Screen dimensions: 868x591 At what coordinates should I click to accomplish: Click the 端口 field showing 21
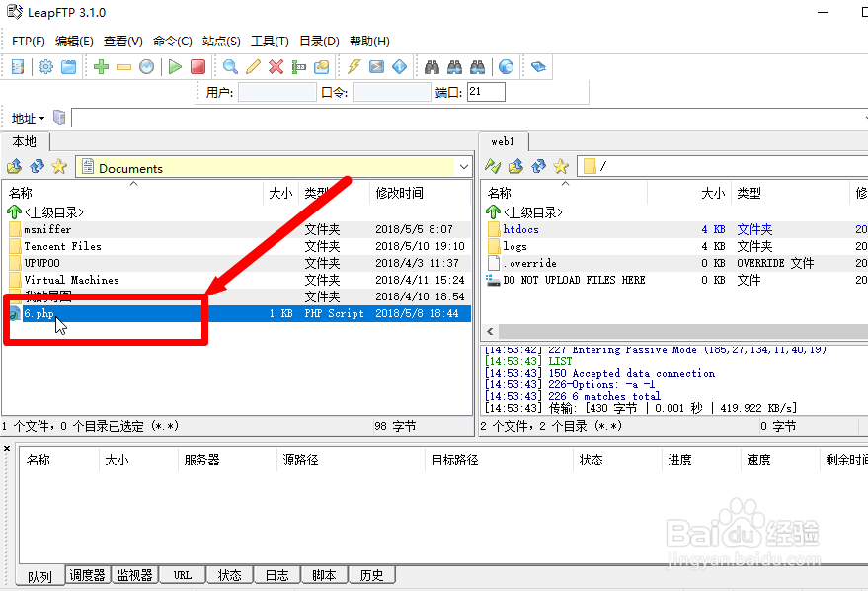[x=487, y=90]
